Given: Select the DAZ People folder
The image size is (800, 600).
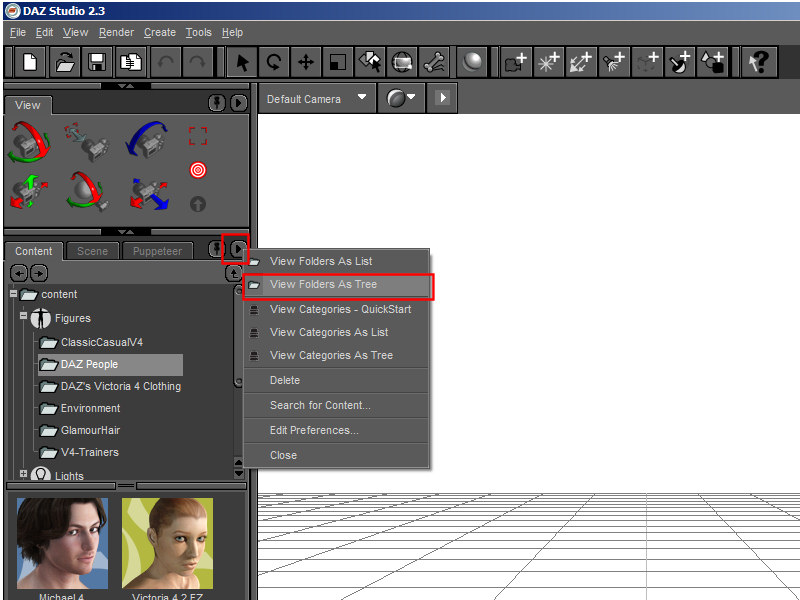Looking at the screenshot, I should click(x=110, y=364).
